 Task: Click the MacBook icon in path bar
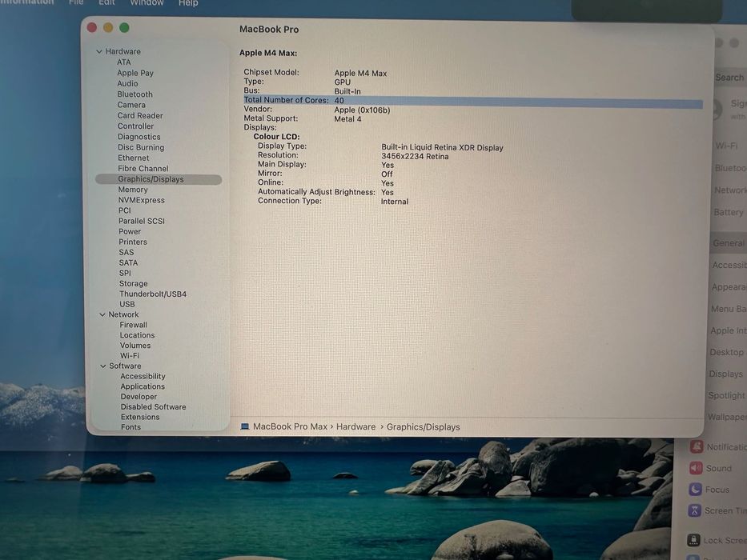[x=245, y=426]
